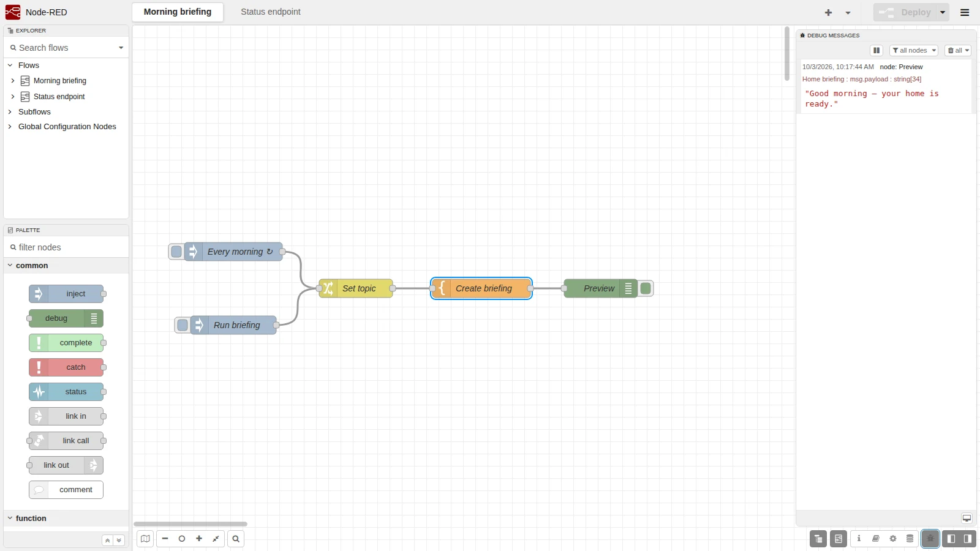Select the Morning briefing tab
980x551 pixels.
click(178, 12)
